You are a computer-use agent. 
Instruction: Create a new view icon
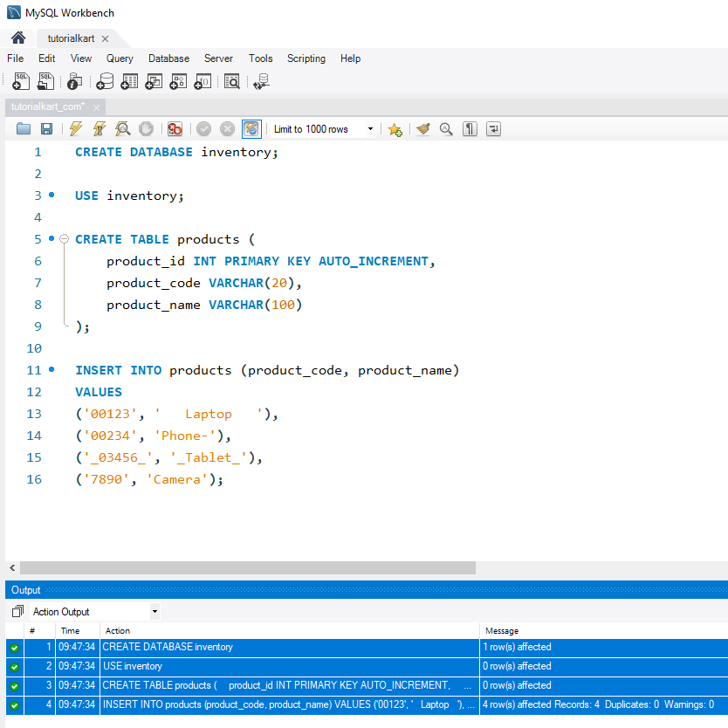pyautogui.click(x=154, y=81)
